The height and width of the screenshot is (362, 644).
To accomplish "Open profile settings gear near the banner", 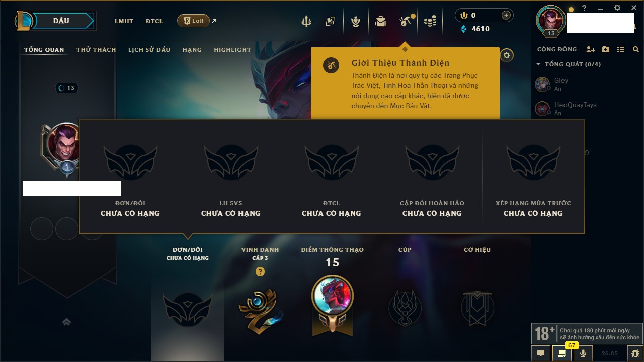I will (507, 55).
